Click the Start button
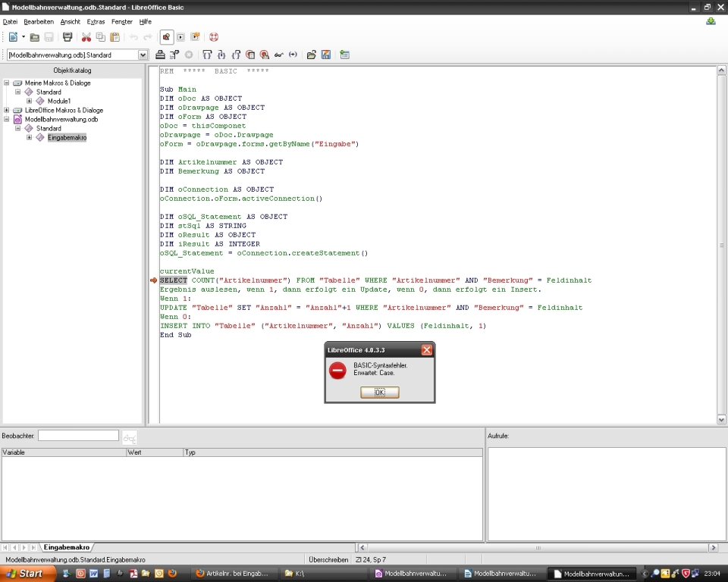728x582 pixels. (x=28, y=574)
